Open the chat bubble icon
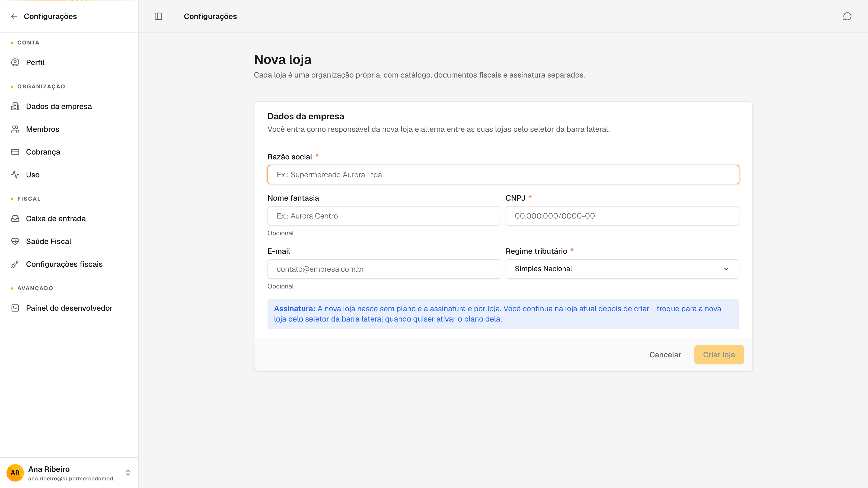 tap(847, 16)
